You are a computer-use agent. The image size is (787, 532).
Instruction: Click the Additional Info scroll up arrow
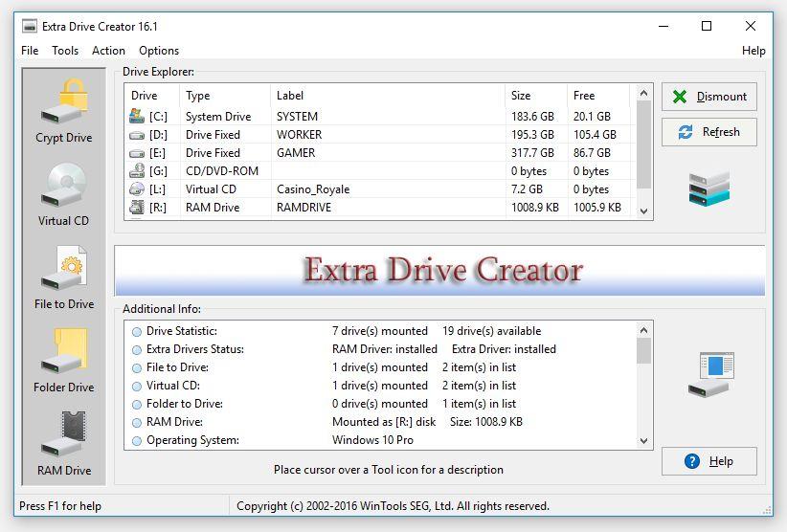644,330
